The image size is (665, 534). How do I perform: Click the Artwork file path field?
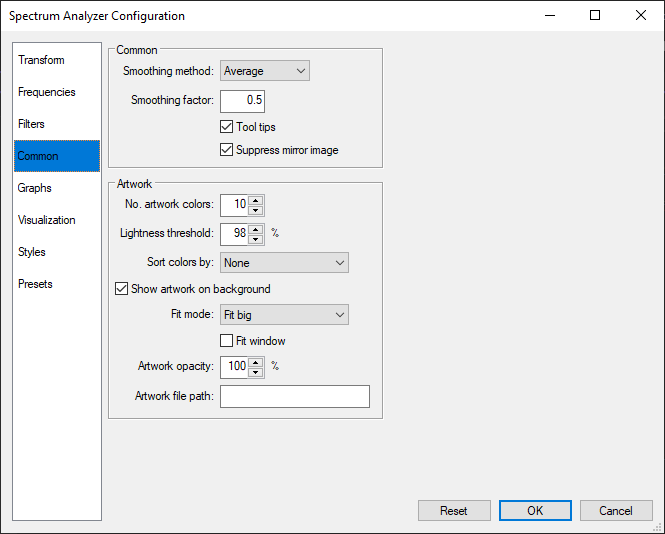295,397
